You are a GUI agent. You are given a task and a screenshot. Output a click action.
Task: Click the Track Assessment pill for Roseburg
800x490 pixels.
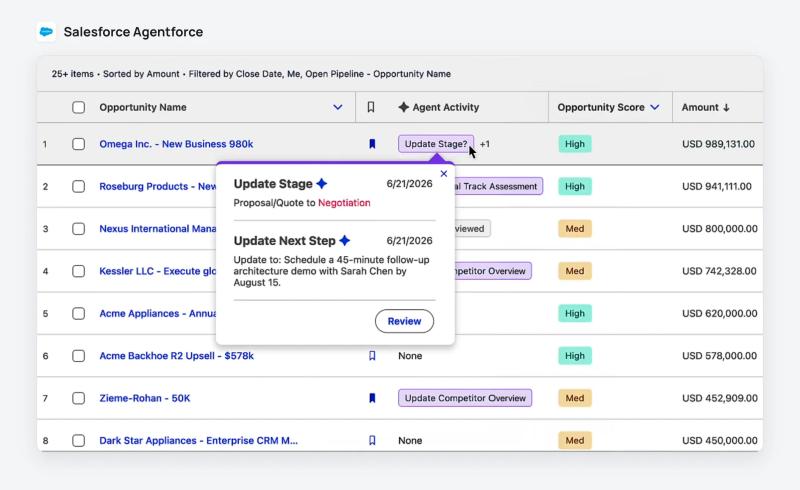point(498,186)
